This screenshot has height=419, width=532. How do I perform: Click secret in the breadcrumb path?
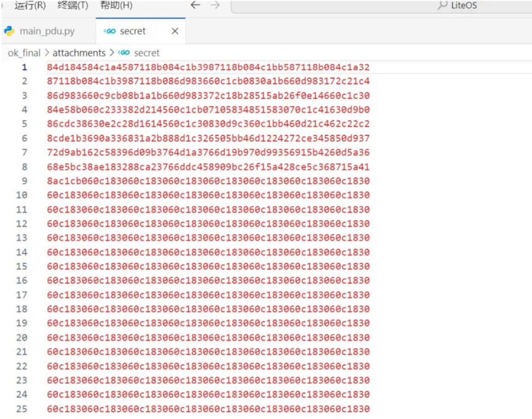coord(147,53)
